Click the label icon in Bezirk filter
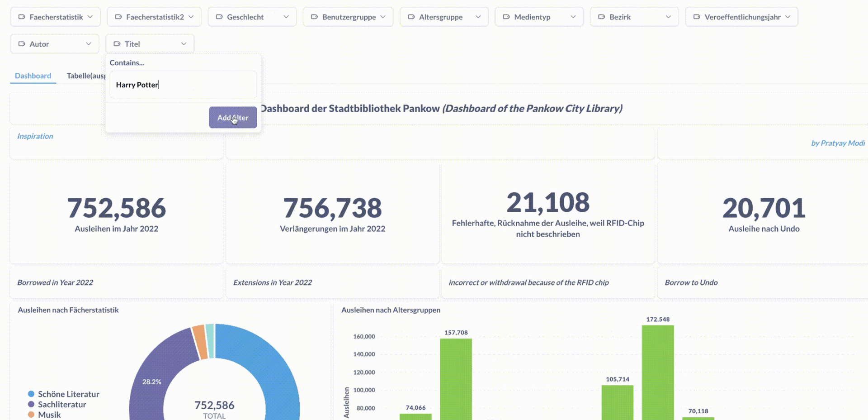 click(x=601, y=17)
